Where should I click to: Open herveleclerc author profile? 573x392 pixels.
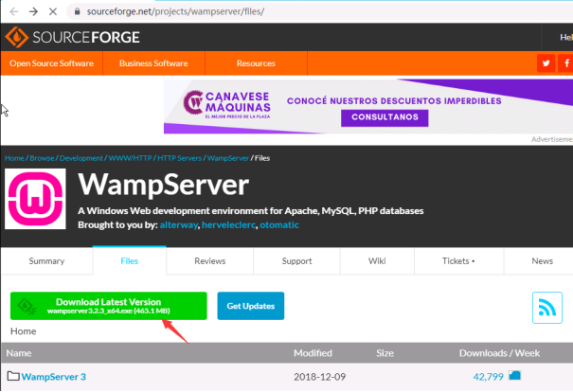click(x=228, y=224)
